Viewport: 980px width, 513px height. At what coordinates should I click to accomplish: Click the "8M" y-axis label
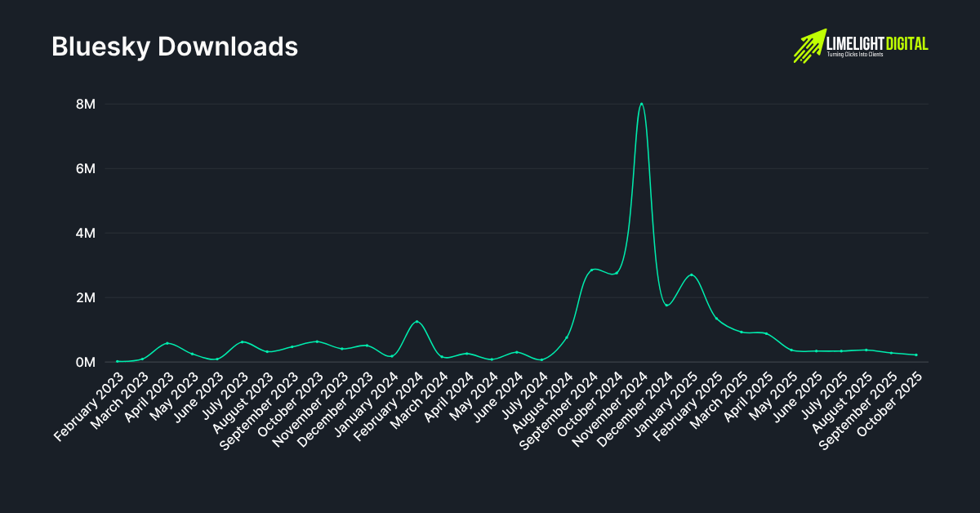[x=86, y=105]
